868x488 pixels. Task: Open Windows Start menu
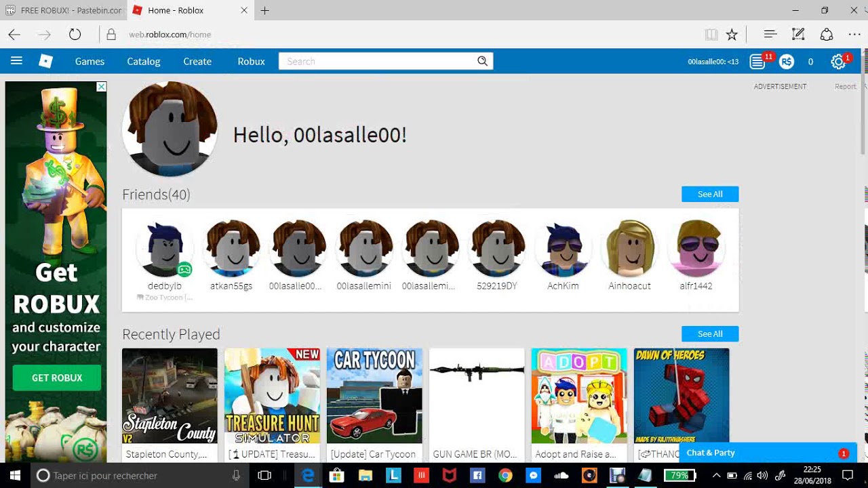click(x=15, y=476)
